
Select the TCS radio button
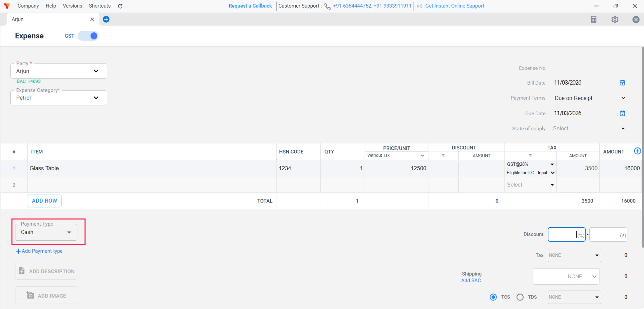[x=493, y=297]
